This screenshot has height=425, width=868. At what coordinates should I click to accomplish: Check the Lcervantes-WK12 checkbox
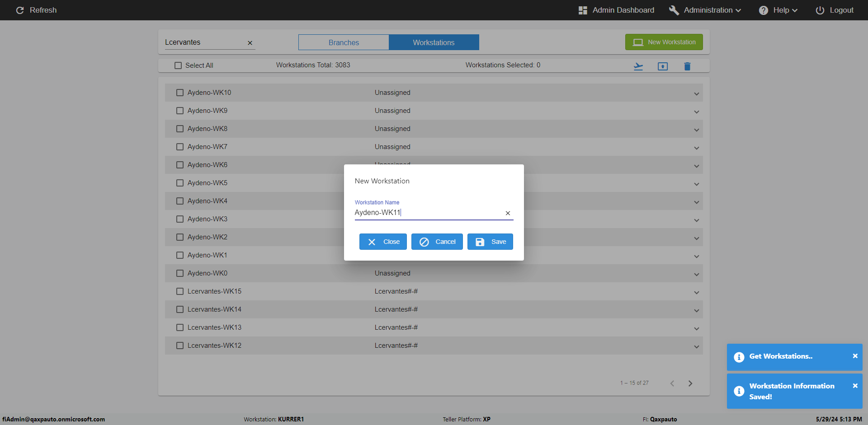click(180, 346)
